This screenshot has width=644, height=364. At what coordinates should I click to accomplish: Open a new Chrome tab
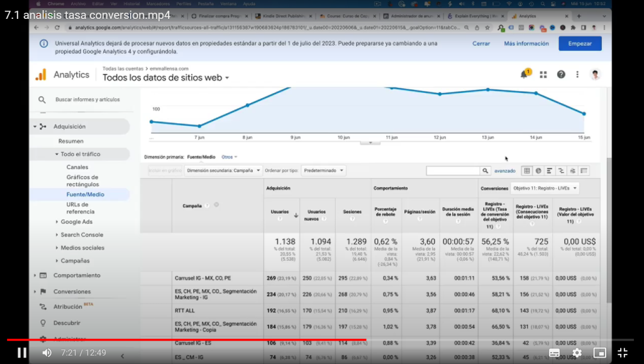[579, 16]
